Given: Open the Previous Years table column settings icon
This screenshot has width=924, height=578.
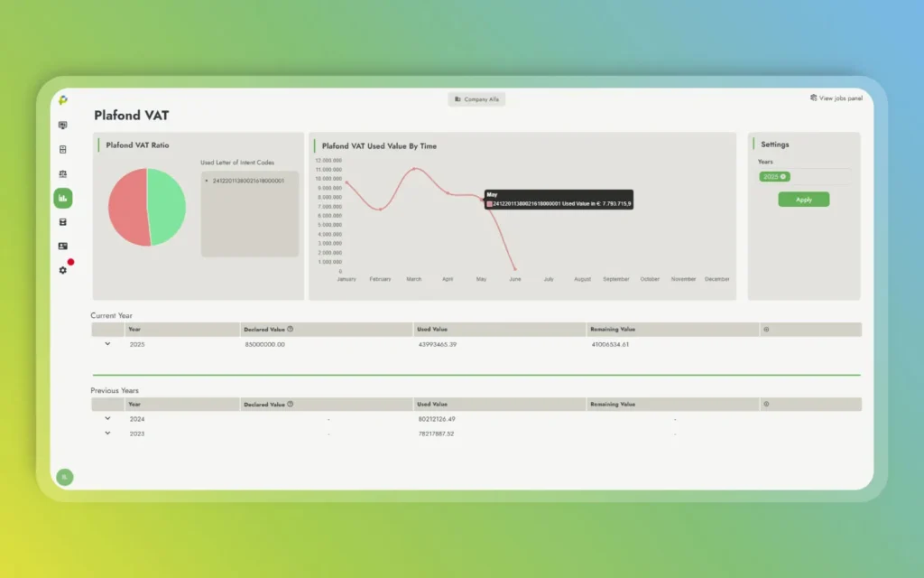Looking at the screenshot, I should point(766,405).
